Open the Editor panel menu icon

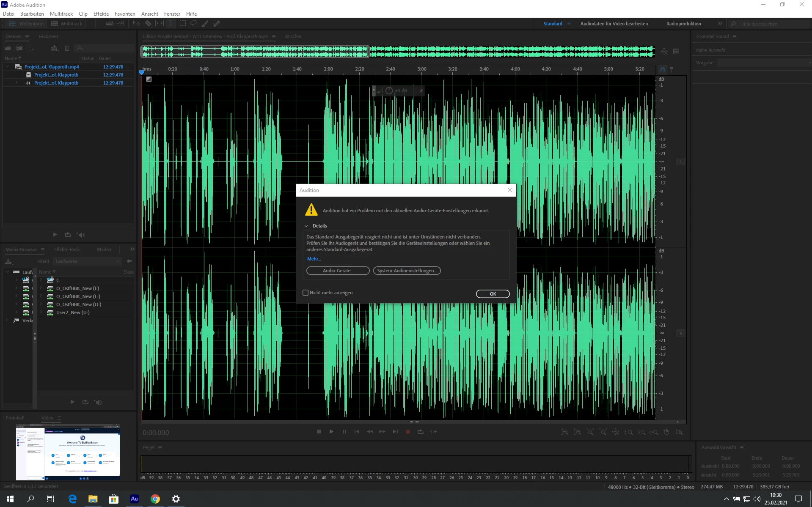click(274, 37)
